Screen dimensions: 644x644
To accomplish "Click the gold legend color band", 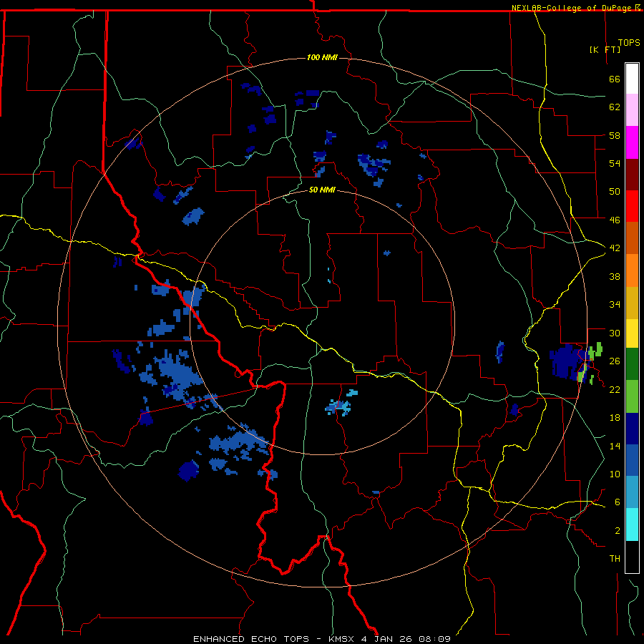I will (x=632, y=303).
